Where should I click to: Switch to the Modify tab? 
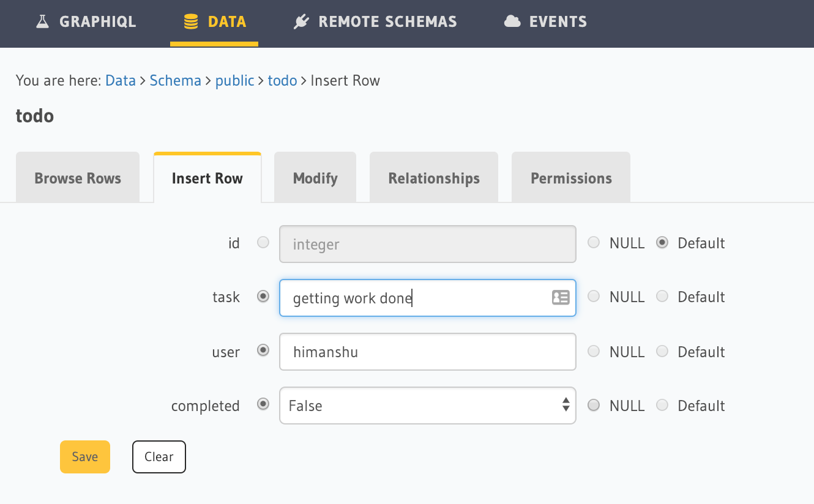pos(315,178)
